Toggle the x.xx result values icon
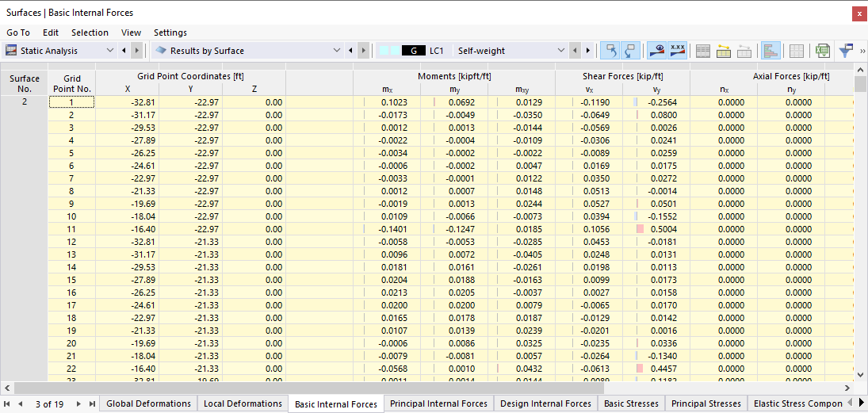The width and height of the screenshot is (868, 413). point(678,51)
